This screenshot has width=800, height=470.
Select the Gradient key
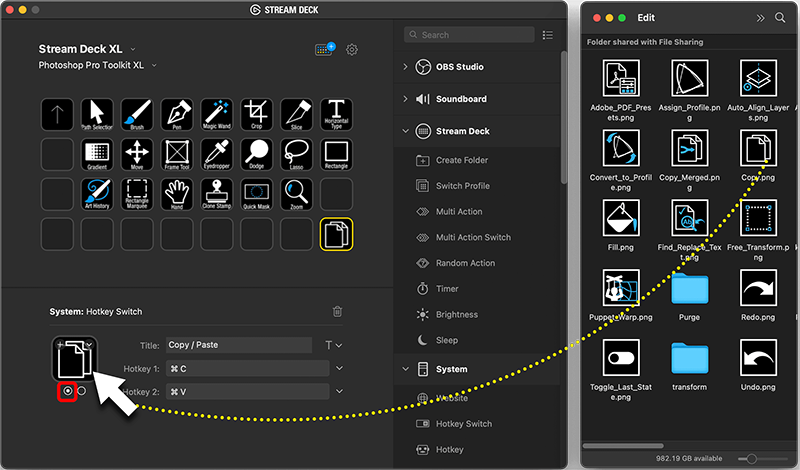pyautogui.click(x=97, y=154)
